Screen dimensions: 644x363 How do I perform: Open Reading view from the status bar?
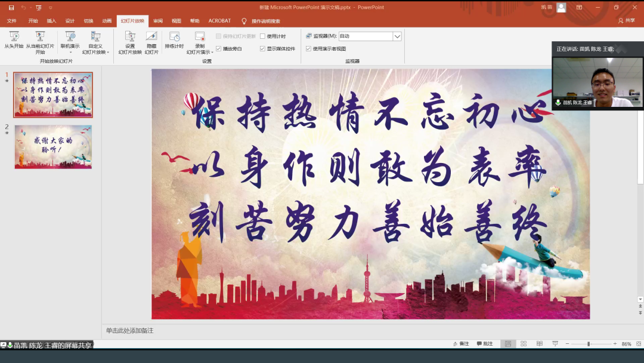pos(539,344)
